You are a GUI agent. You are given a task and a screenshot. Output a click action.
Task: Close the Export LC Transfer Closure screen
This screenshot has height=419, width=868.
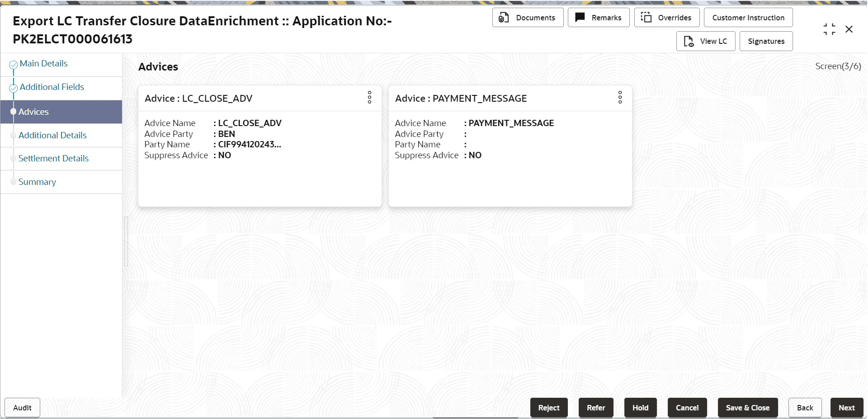click(x=849, y=29)
